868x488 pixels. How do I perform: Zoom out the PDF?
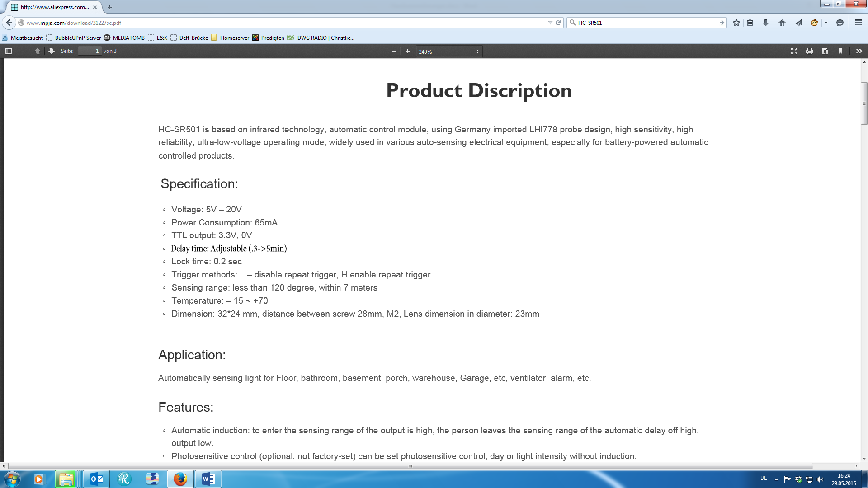394,51
